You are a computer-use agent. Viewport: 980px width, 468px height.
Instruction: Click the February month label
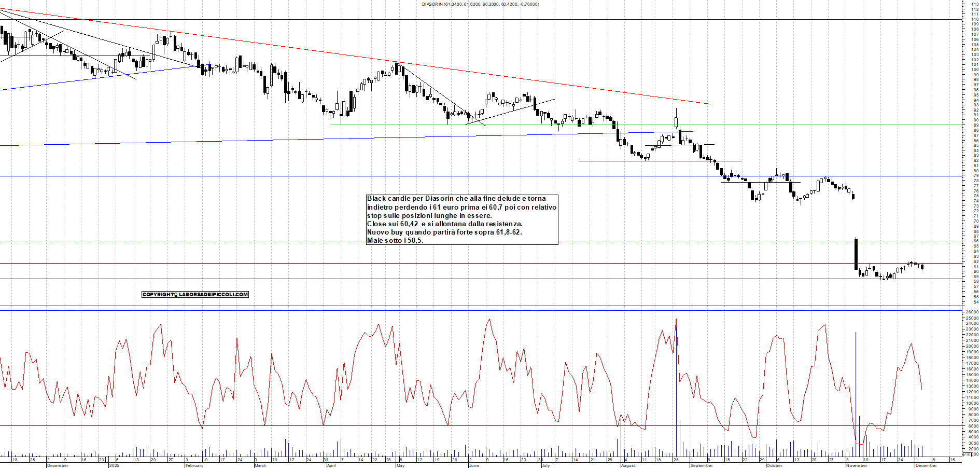click(194, 465)
